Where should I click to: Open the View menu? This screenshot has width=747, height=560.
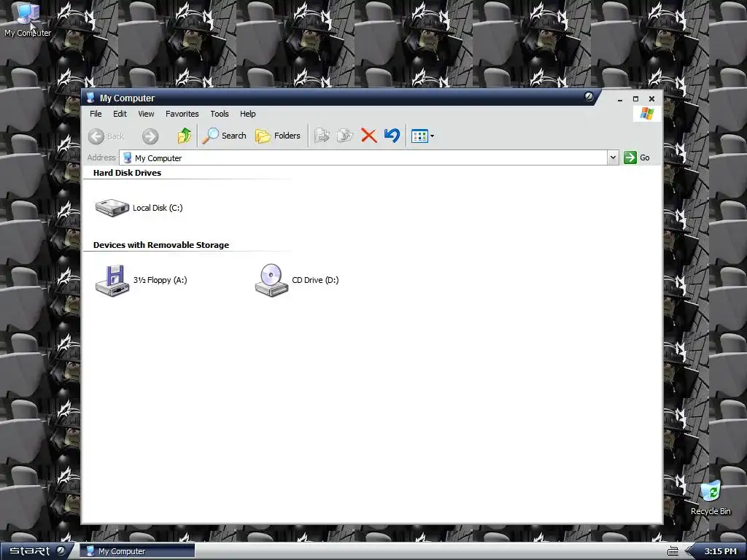146,114
